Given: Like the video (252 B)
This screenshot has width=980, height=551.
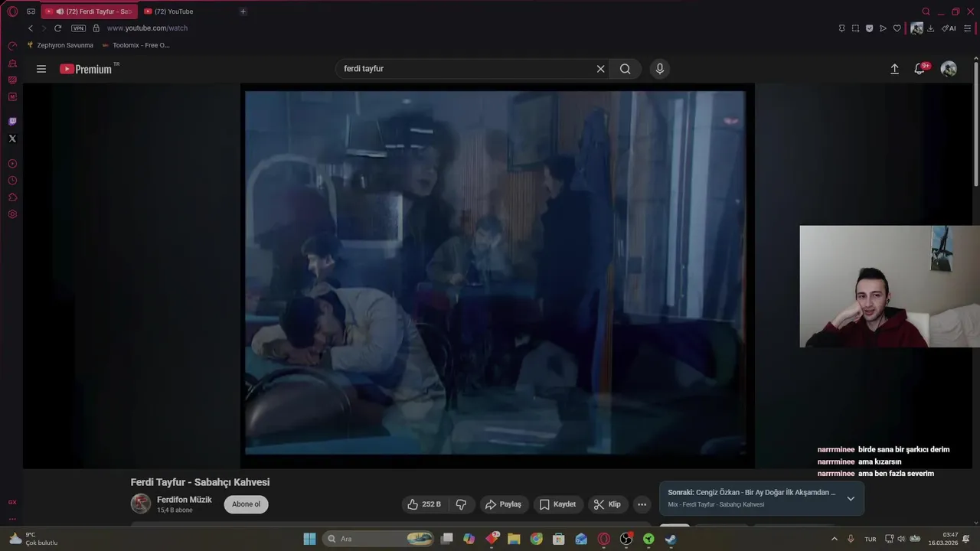Looking at the screenshot, I should pyautogui.click(x=424, y=504).
